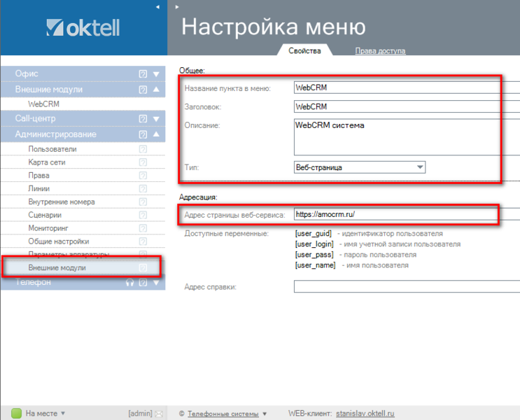Click the headset icon in Телефон section
Screen dimensions: 520x420
click(x=129, y=283)
